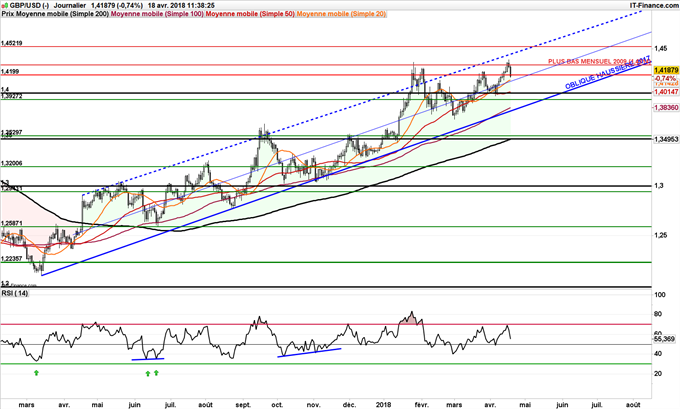Click the green RSI arrow directly below juin bottom
This screenshot has height=409, width=680.
point(148,373)
